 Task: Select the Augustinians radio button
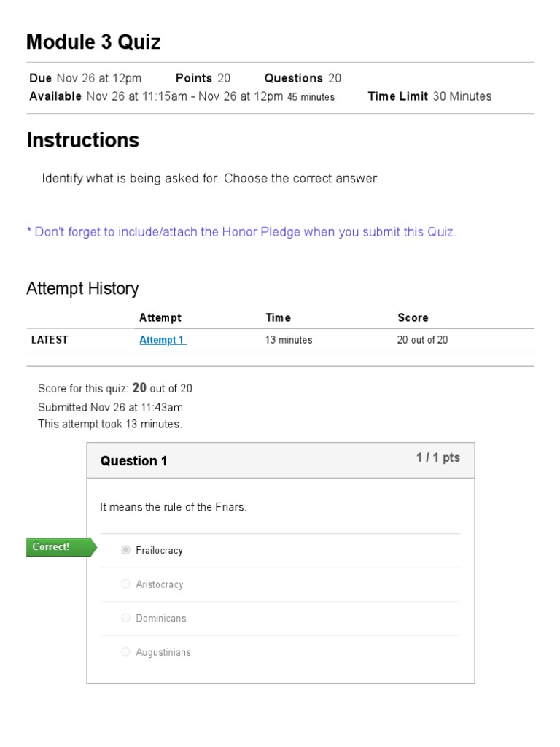(x=125, y=651)
